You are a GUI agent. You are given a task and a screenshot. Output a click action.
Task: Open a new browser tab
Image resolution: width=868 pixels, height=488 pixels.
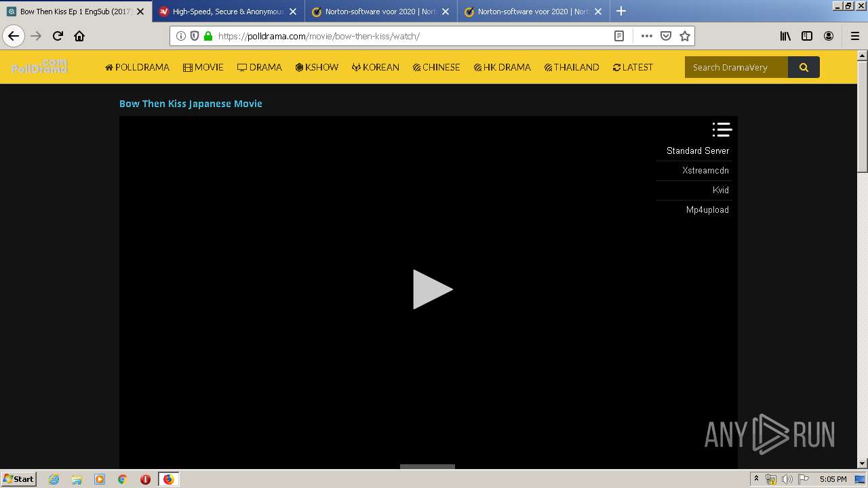tap(621, 11)
